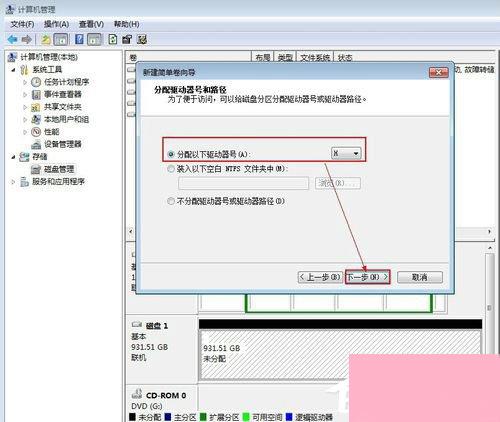This screenshot has width=500, height=422.
Task: Select the 磁盘管理 disk icon
Action: tap(36, 169)
